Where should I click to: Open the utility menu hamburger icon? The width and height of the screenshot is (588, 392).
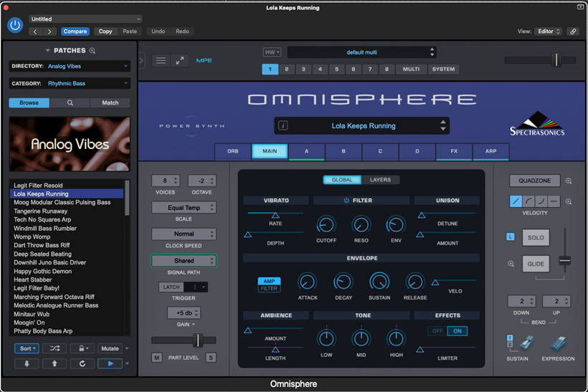pyautogui.click(x=161, y=60)
